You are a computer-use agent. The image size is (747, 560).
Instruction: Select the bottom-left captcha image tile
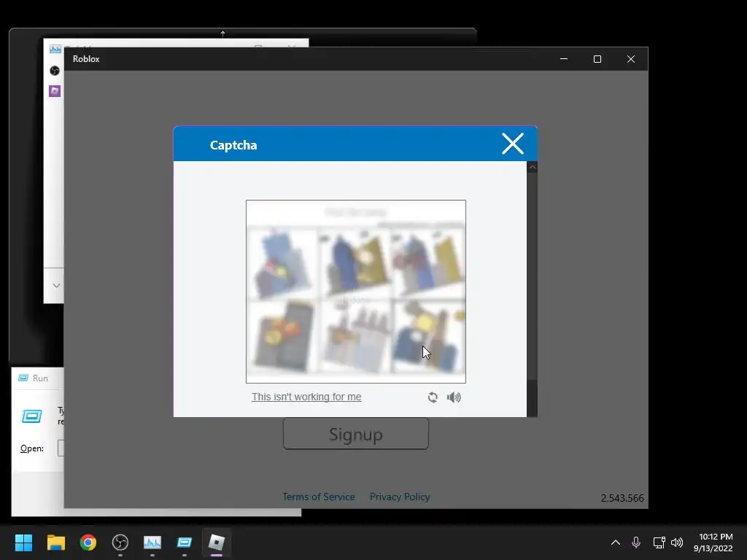282,336
